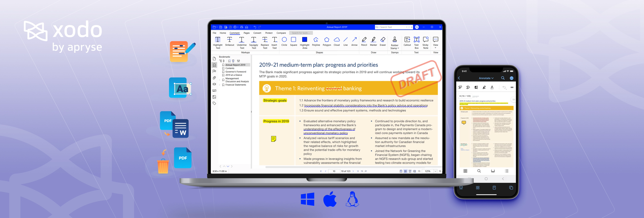The height and width of the screenshot is (218, 644).
Task: Toggle the page thumbnails side panel
Action: click(214, 59)
